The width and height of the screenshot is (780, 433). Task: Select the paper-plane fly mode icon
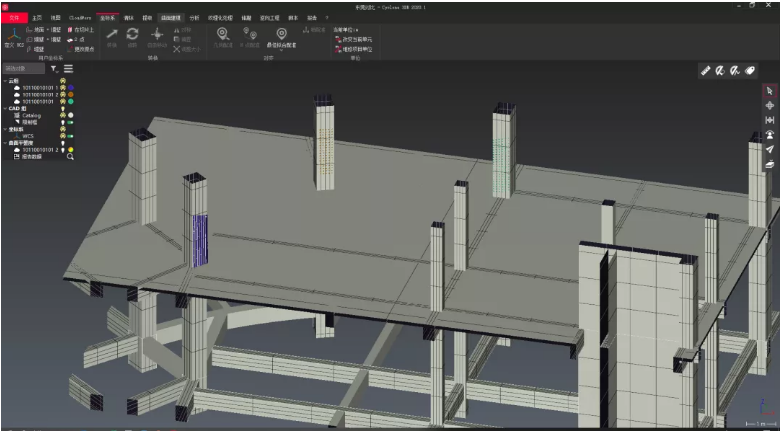[769, 149]
